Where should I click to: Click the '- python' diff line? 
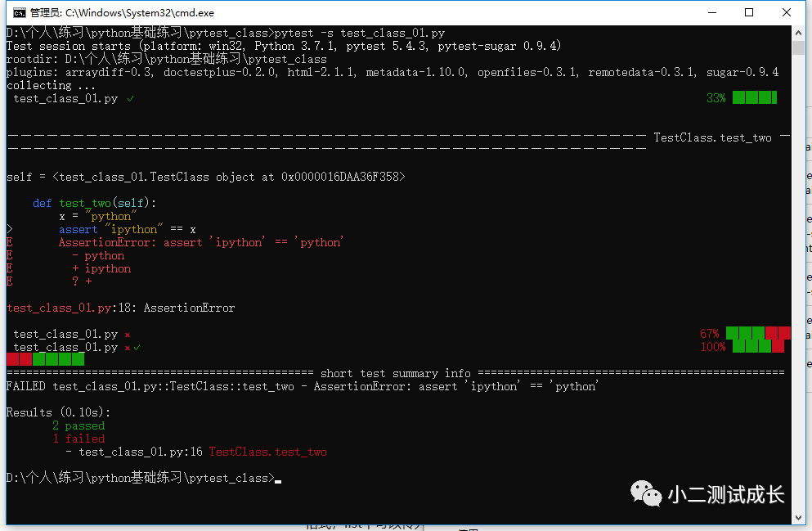coord(98,255)
